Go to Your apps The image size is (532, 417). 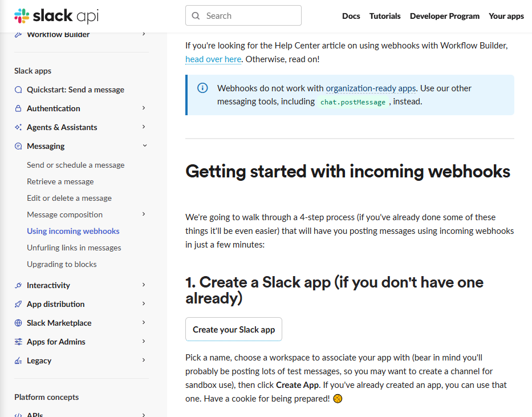point(506,16)
